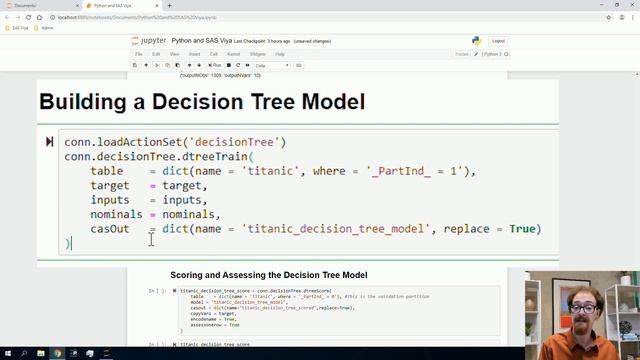This screenshot has height=360, width=640.
Task: Bookmark this page with the star icon
Action: [x=609, y=17]
